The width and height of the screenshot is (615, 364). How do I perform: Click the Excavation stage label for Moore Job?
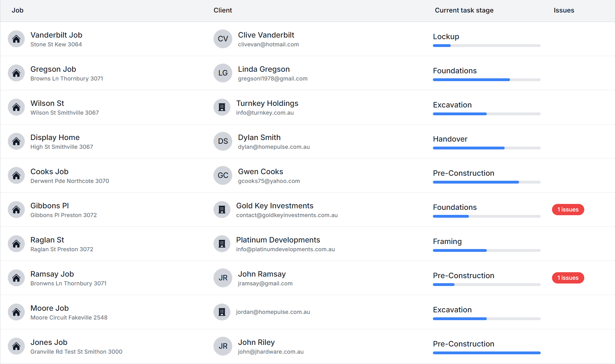452,310
